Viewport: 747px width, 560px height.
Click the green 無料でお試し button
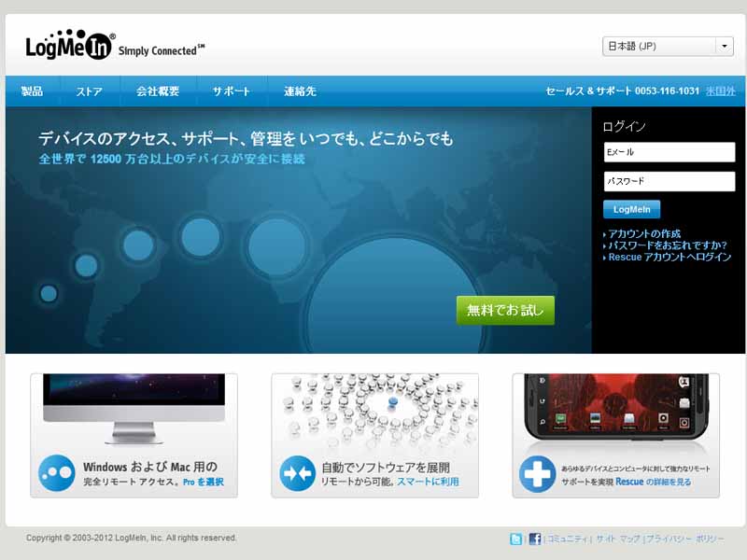[x=505, y=311]
